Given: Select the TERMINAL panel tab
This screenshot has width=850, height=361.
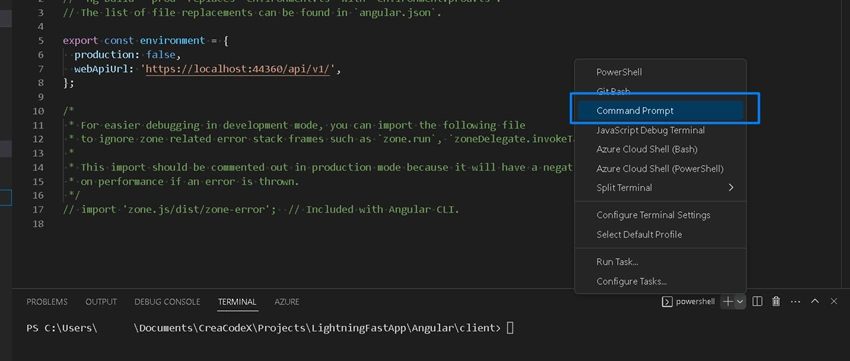Looking at the screenshot, I should [x=237, y=302].
